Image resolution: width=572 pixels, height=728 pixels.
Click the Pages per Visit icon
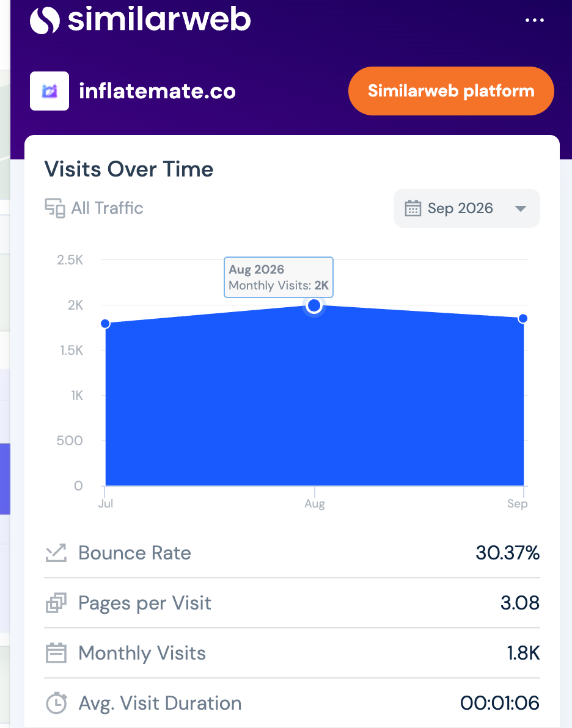(56, 603)
